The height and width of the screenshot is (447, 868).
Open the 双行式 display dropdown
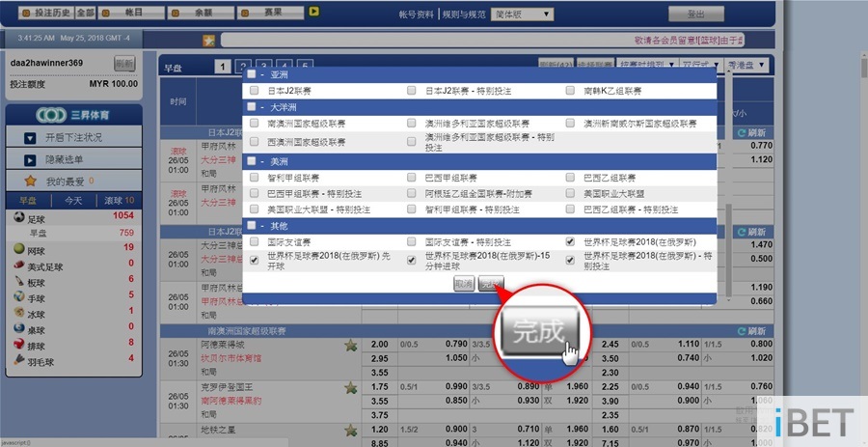(701, 66)
